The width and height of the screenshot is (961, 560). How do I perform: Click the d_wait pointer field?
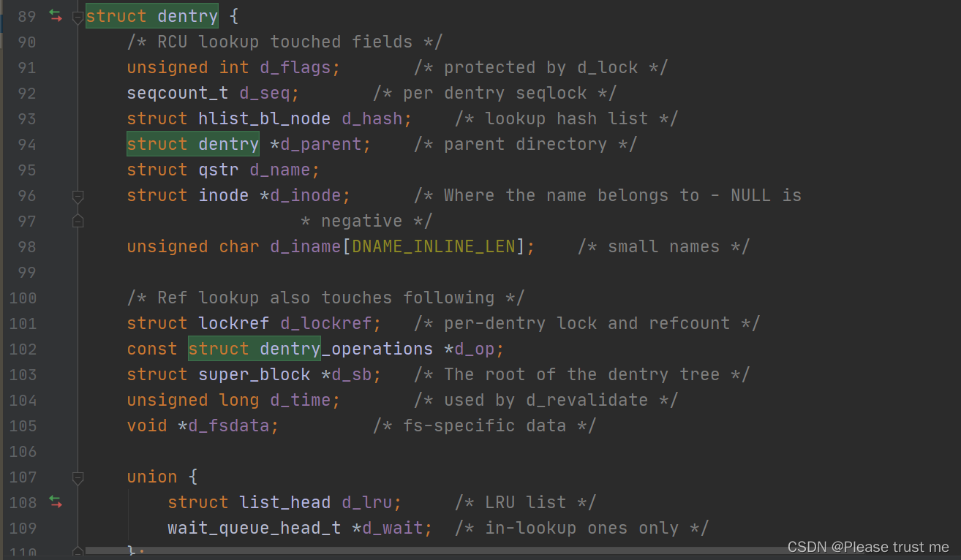coord(393,528)
